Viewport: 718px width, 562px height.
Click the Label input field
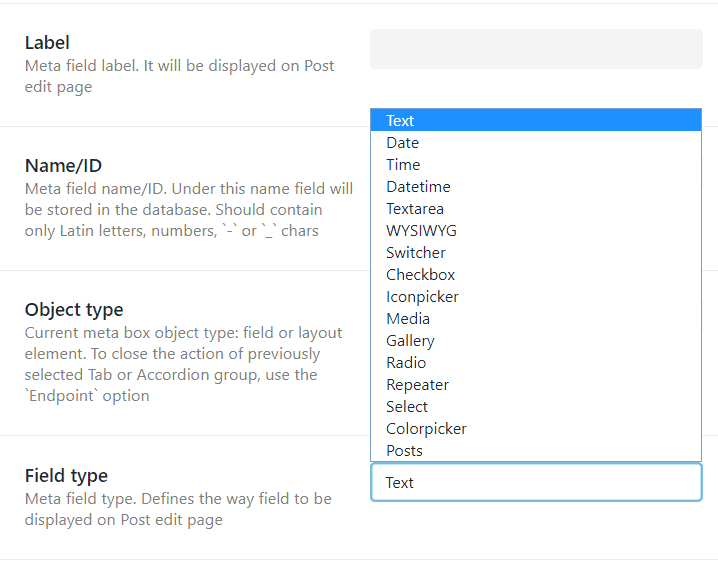click(536, 49)
